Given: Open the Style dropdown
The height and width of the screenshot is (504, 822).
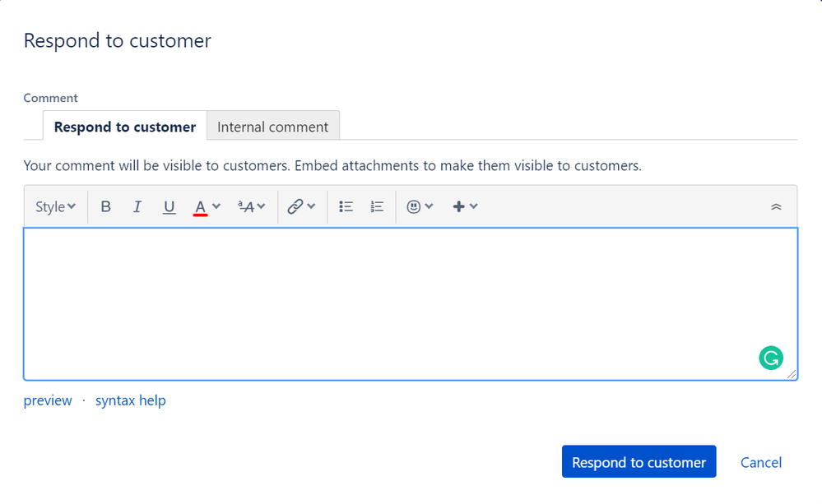Looking at the screenshot, I should tap(54, 206).
